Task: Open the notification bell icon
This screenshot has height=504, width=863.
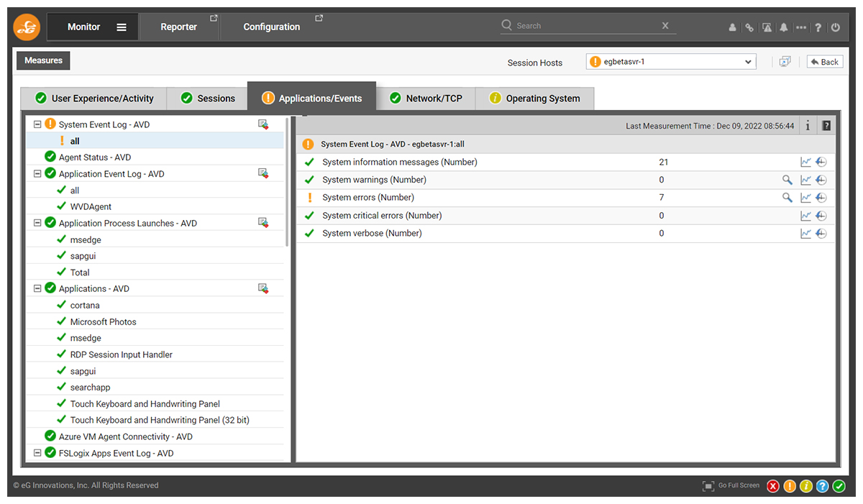Action: 784,27
